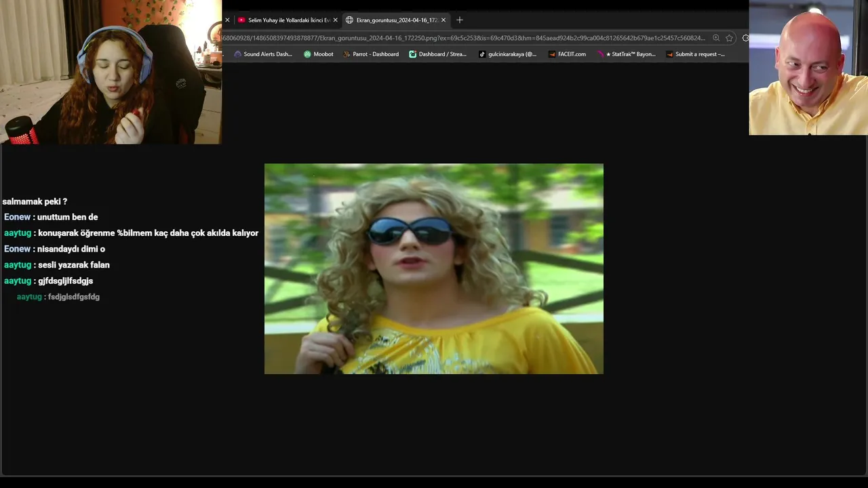Click chat message 'fsdjglsdfgsfdg'
Viewport: 868px width, 488px height.
point(74,297)
